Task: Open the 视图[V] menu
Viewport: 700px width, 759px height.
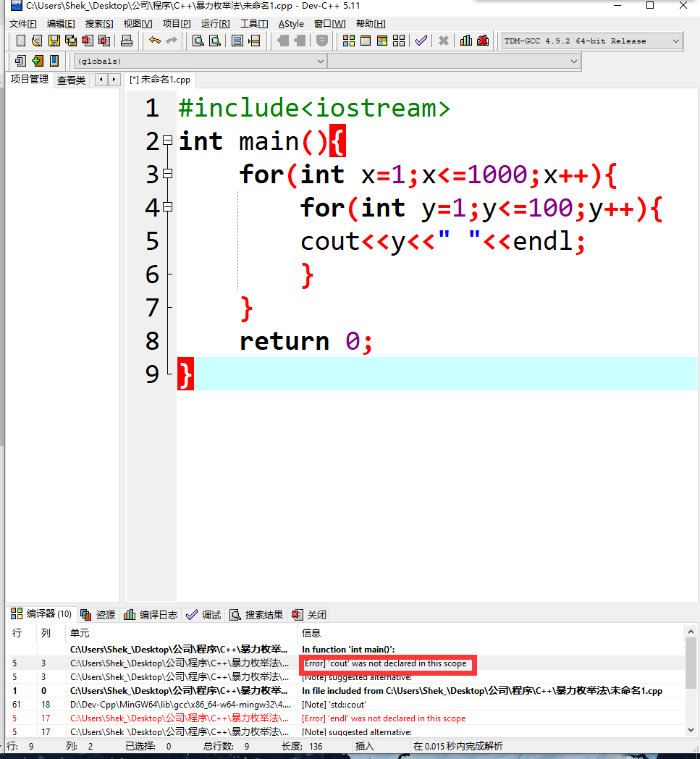Action: coord(138,24)
